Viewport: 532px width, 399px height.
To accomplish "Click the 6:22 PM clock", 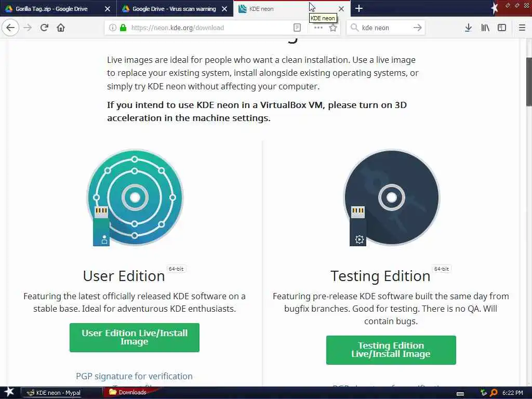I will tap(513, 393).
